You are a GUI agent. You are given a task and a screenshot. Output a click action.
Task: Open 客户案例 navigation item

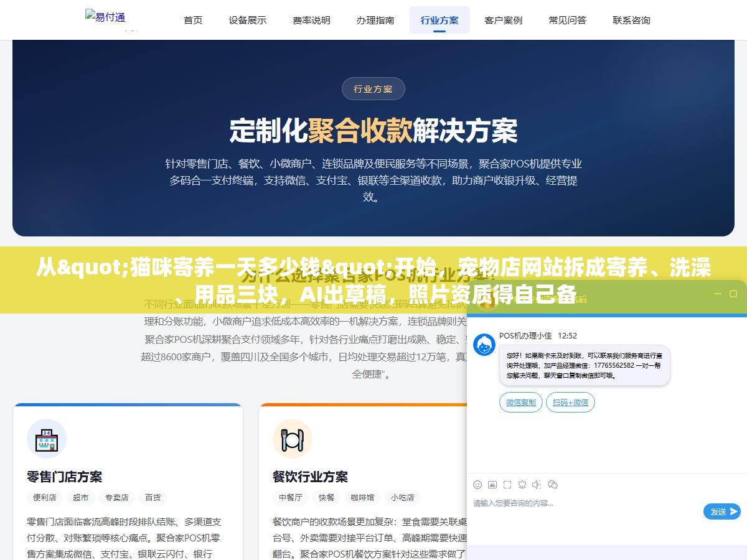click(x=504, y=20)
